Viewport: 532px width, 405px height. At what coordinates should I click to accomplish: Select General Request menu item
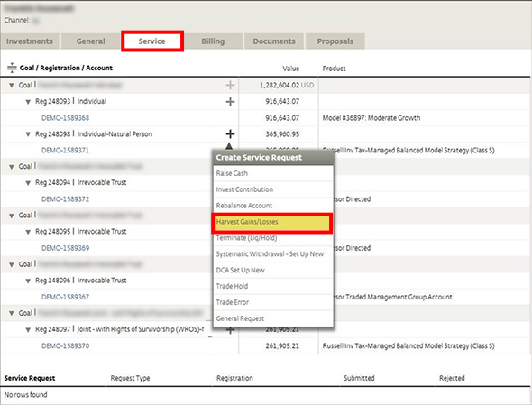coord(272,318)
